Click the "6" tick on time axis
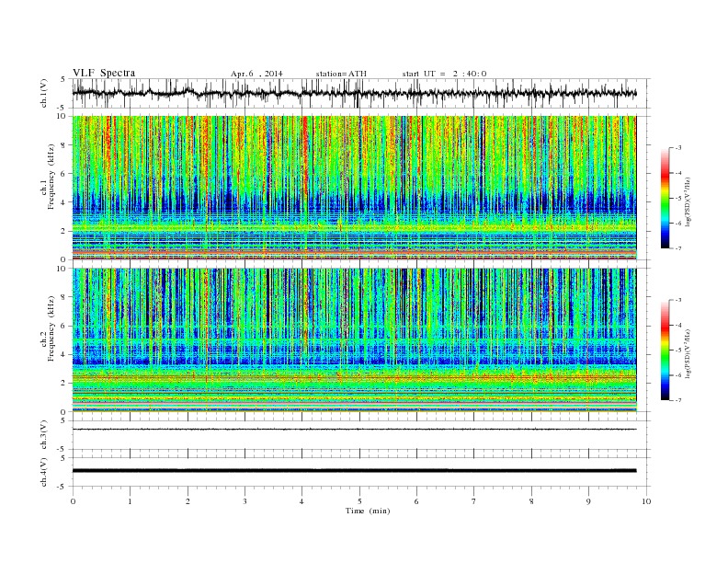Viewport: 728px width, 563px height. 416,501
